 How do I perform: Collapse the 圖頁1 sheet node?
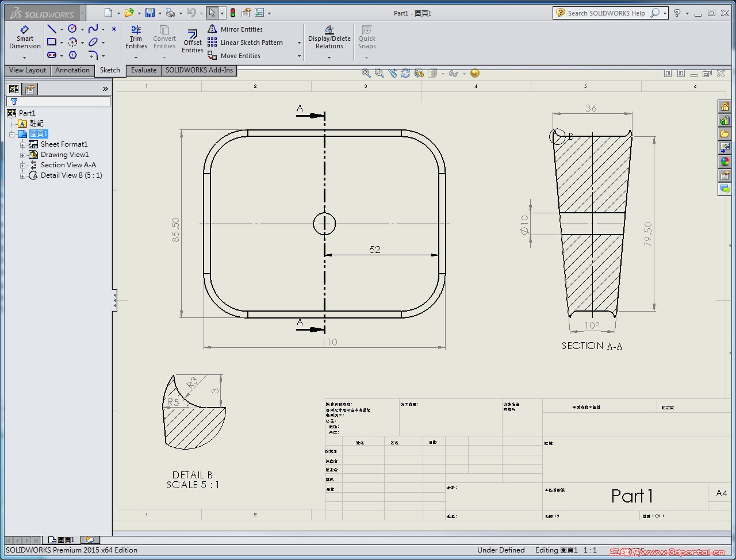point(11,134)
